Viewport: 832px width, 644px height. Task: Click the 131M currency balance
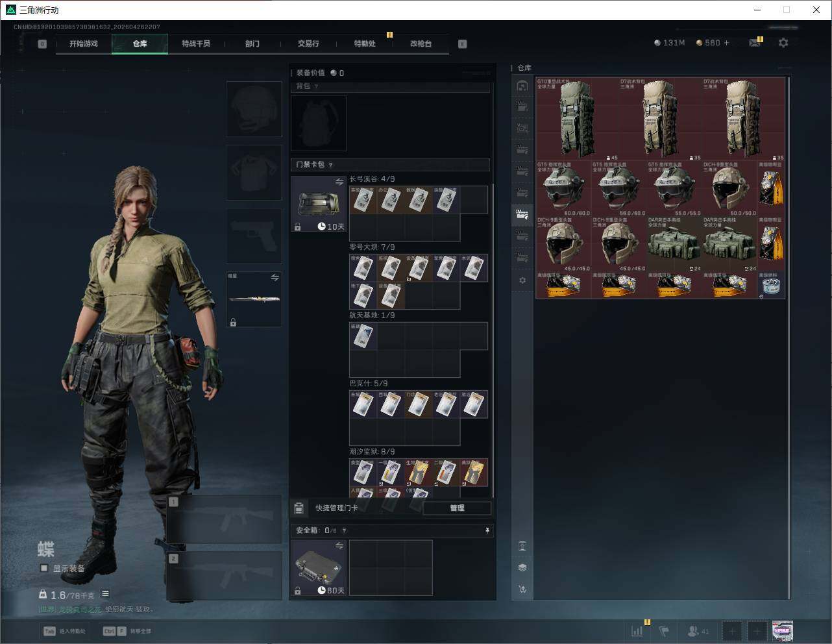pyautogui.click(x=669, y=43)
